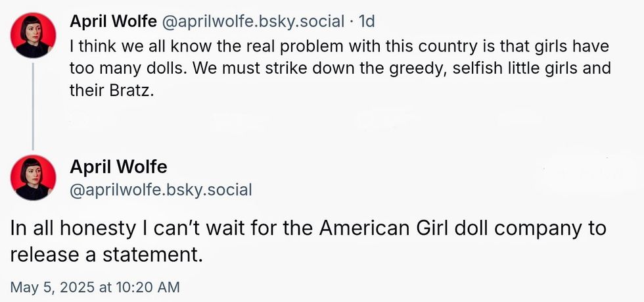
Task: Click the text release a statement
Action: pyautogui.click(x=105, y=254)
